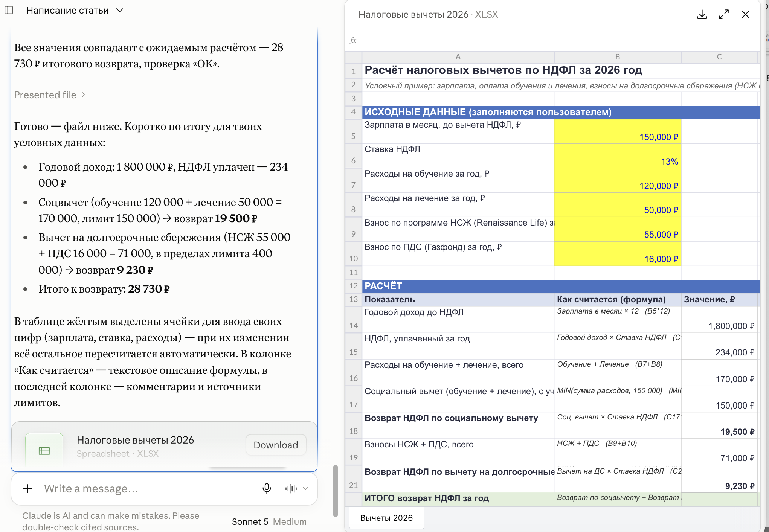Screen dimensions: 769x532
Task: Select the 16,000 ₽ ПДС contribution cell
Action: click(618, 254)
